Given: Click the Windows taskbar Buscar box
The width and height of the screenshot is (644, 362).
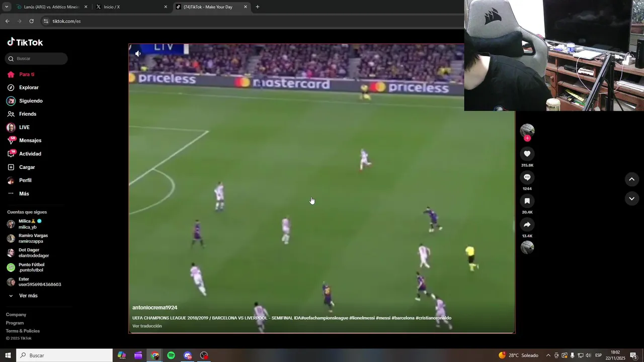Looking at the screenshot, I should [x=64, y=355].
